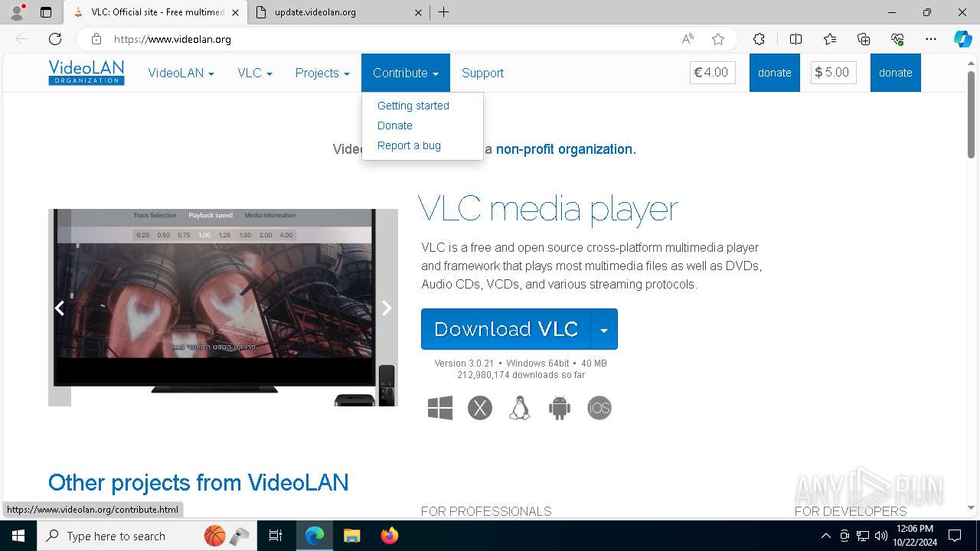Viewport: 980px width, 551px height.
Task: Open Edge Settings and more menu
Action: pyautogui.click(x=931, y=39)
